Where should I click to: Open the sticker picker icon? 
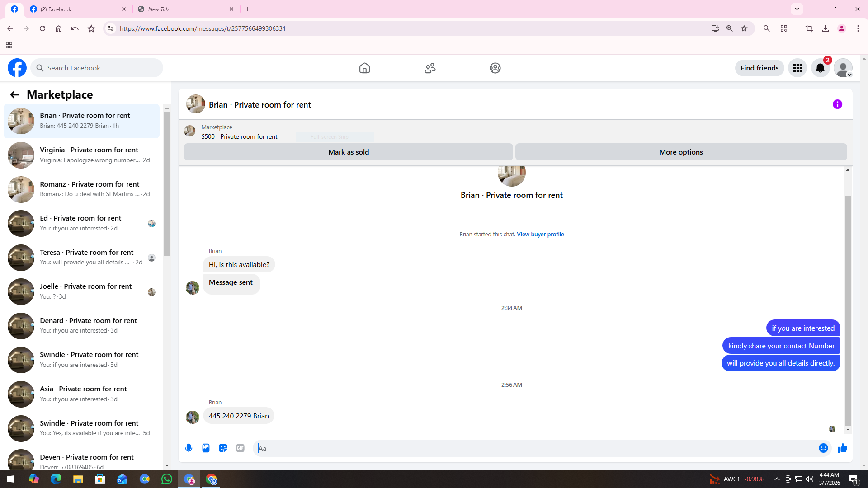[223, 448]
